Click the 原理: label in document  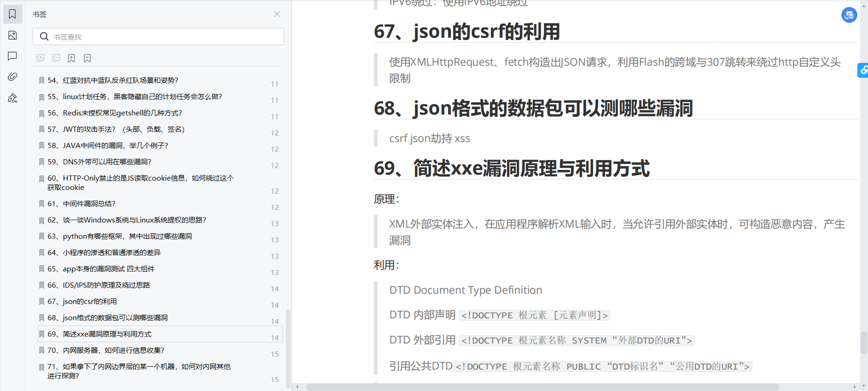pyautogui.click(x=387, y=199)
